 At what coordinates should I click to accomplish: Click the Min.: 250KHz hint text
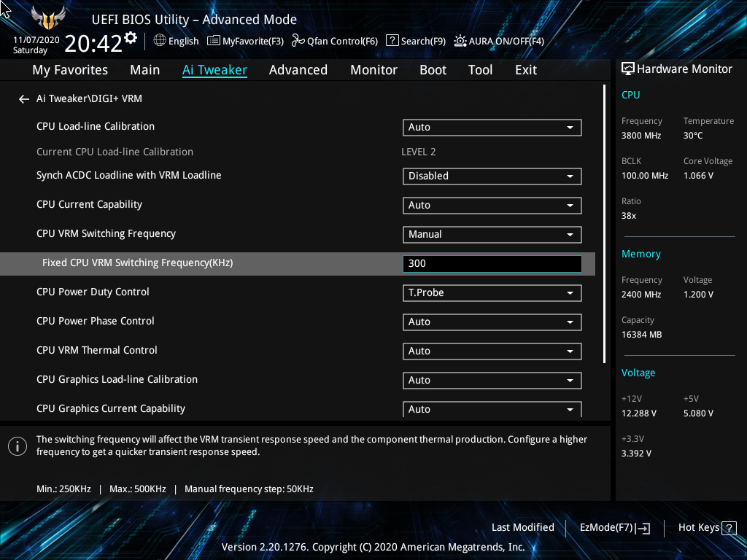[x=64, y=489]
